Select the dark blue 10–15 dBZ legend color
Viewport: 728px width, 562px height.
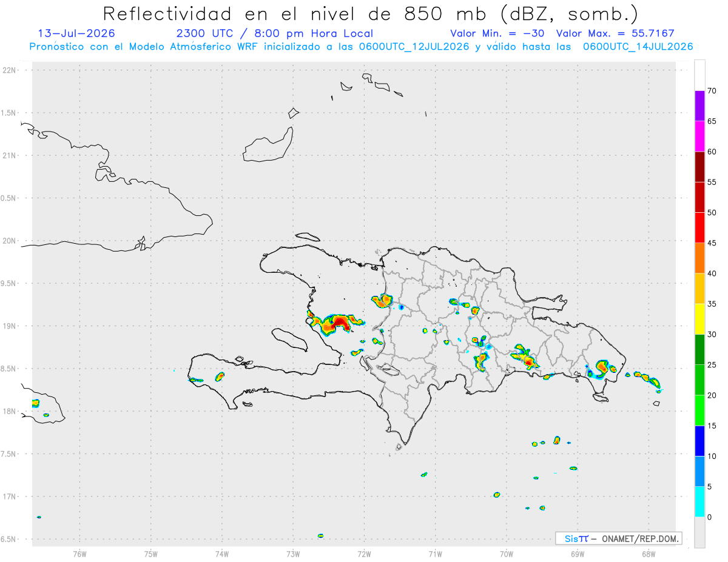click(x=699, y=441)
